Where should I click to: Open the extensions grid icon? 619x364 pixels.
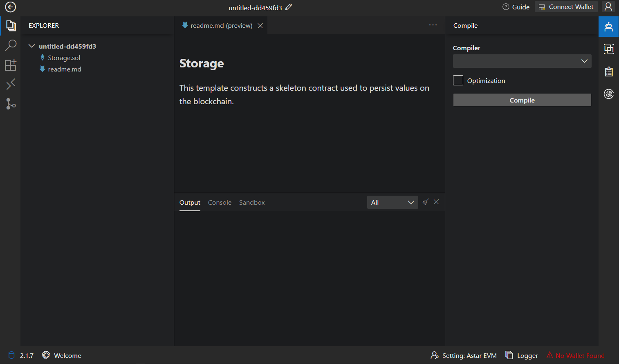click(11, 65)
